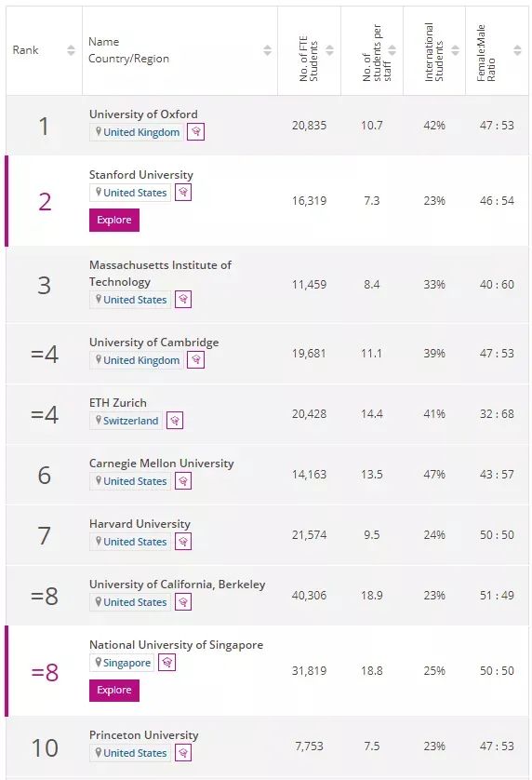Open the University of California, Berkeley name

178,585
